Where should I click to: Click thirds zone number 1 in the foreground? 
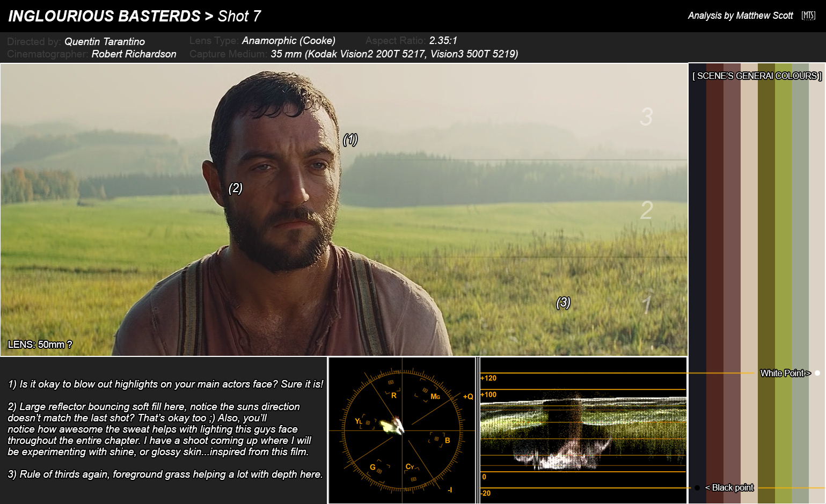click(x=646, y=304)
